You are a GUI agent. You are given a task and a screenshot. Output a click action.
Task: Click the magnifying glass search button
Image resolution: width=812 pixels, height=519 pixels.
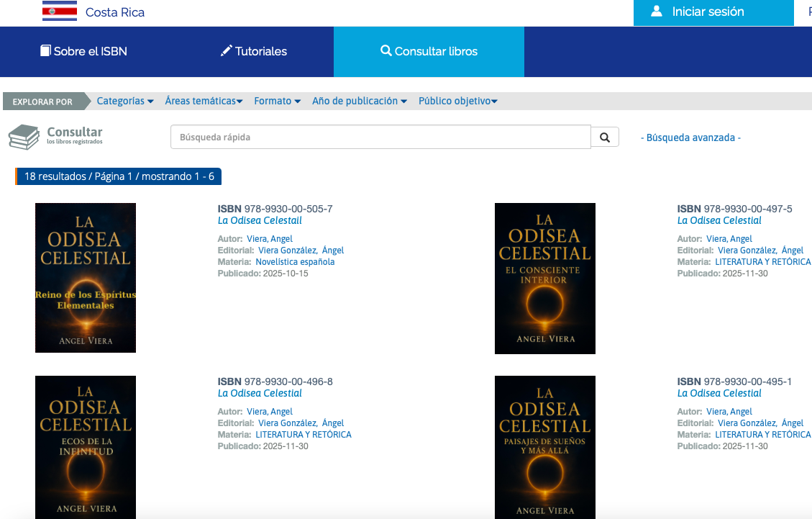pyautogui.click(x=605, y=137)
